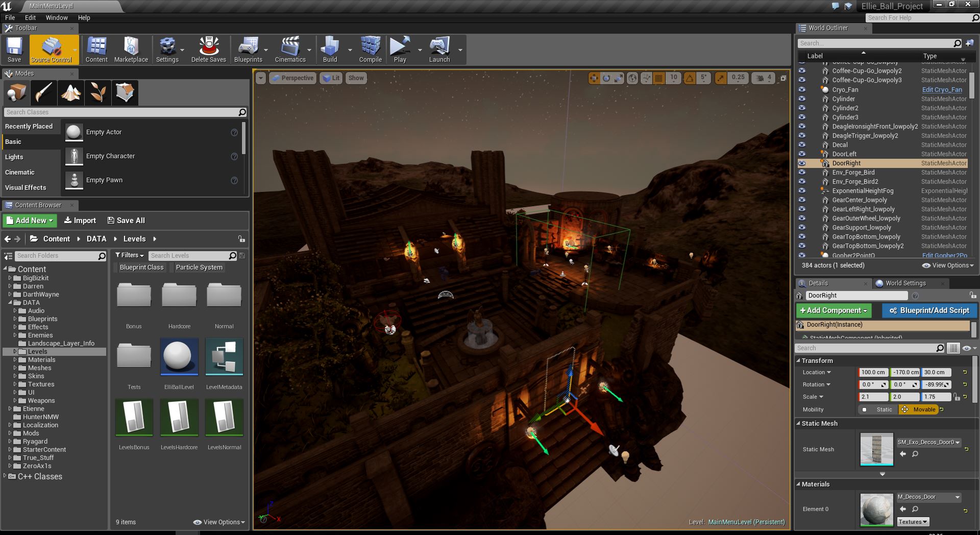This screenshot has height=535, width=980.
Task: Open the Cinematics toolbar icon
Action: point(290,48)
